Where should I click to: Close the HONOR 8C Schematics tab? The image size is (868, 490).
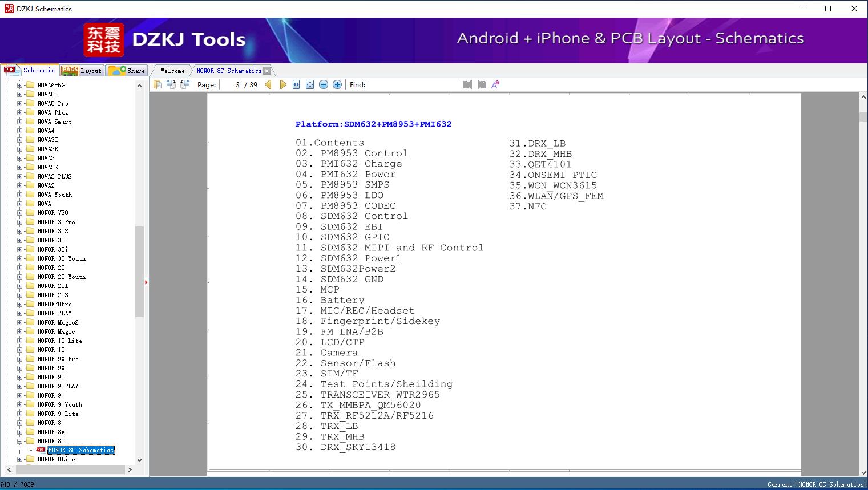coord(267,71)
